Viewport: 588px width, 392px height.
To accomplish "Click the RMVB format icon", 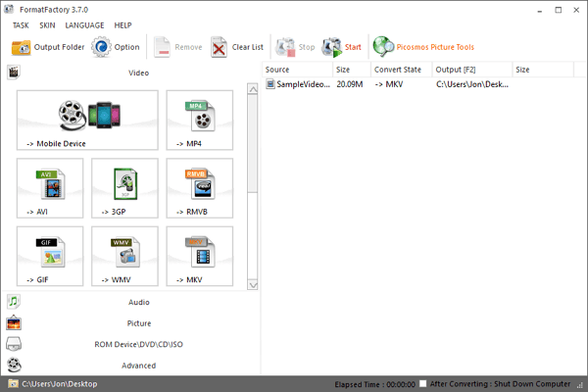I will point(200,187).
